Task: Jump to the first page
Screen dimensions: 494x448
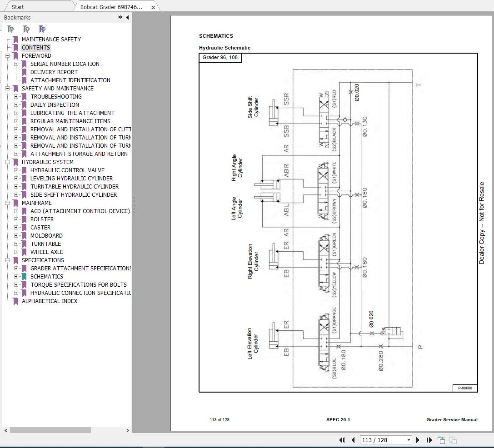Action: (342, 440)
